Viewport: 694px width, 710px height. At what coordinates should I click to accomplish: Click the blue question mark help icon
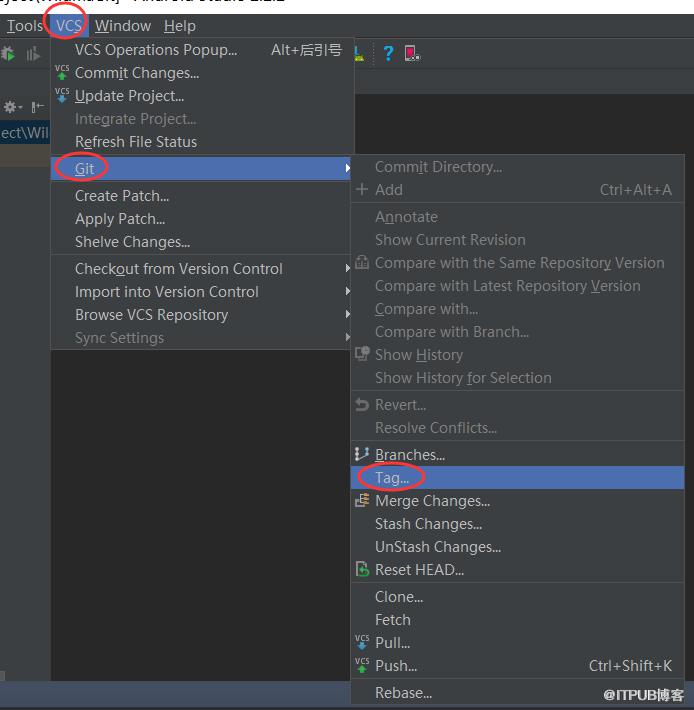tap(388, 53)
